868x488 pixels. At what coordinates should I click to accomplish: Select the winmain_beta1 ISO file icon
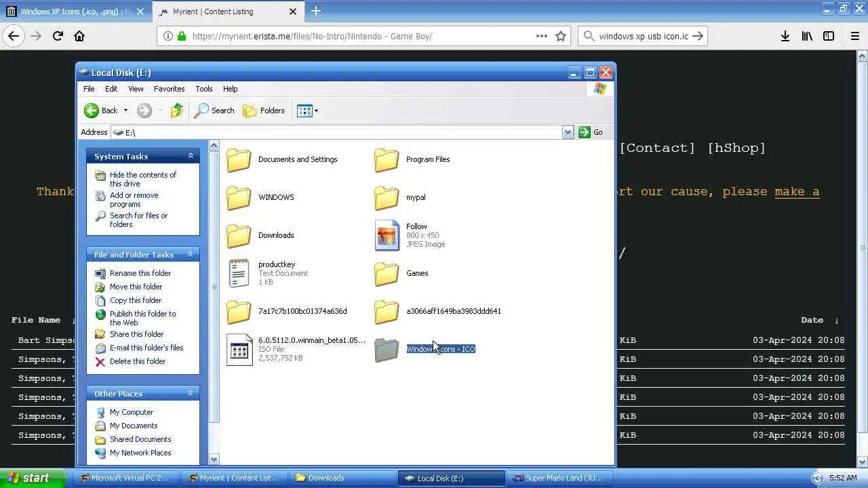239,350
